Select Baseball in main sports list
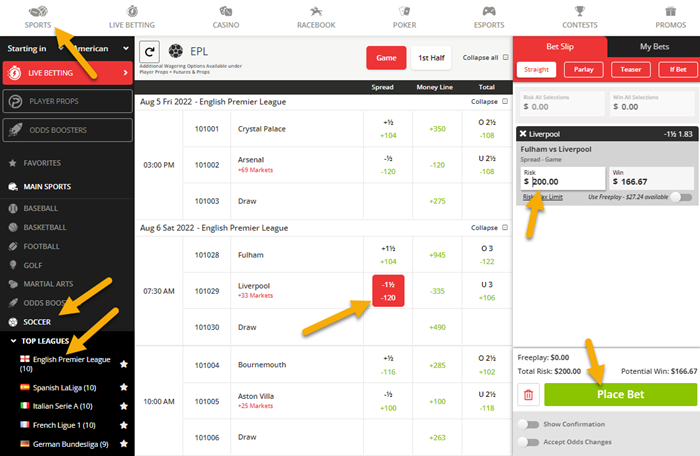Image resolution: width=700 pixels, height=456 pixels. coord(40,208)
